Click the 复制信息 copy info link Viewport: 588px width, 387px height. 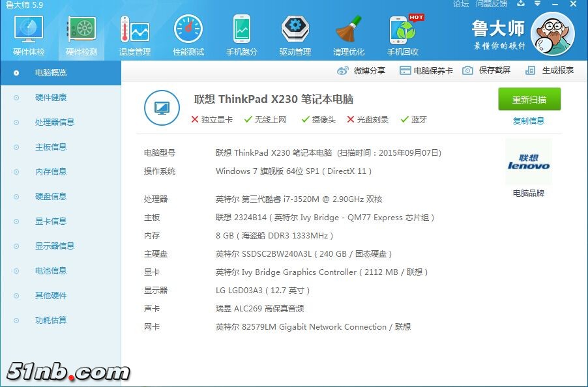528,121
